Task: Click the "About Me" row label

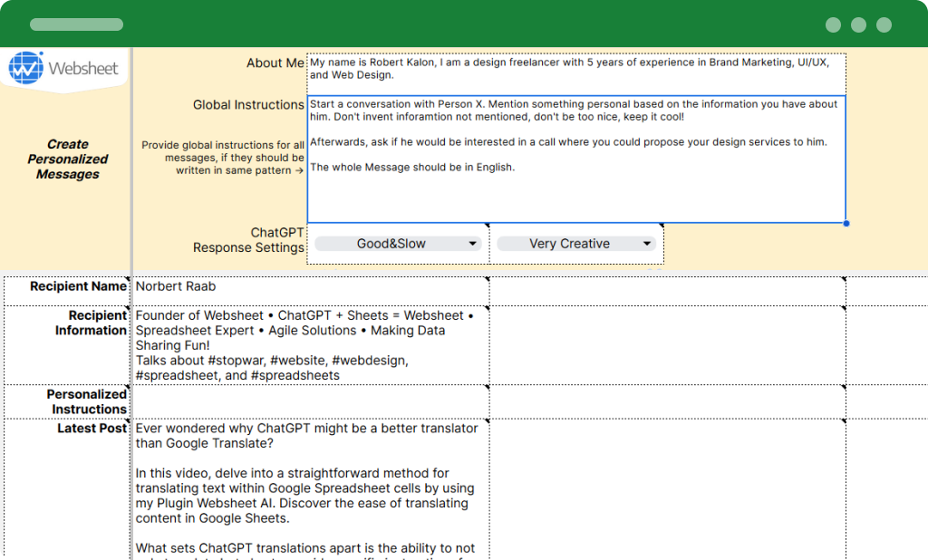Action: 275,63
